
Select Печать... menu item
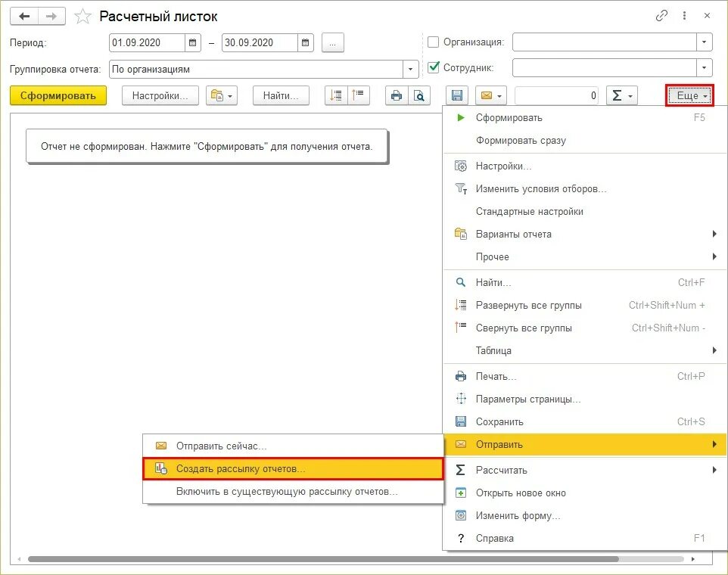click(585, 376)
